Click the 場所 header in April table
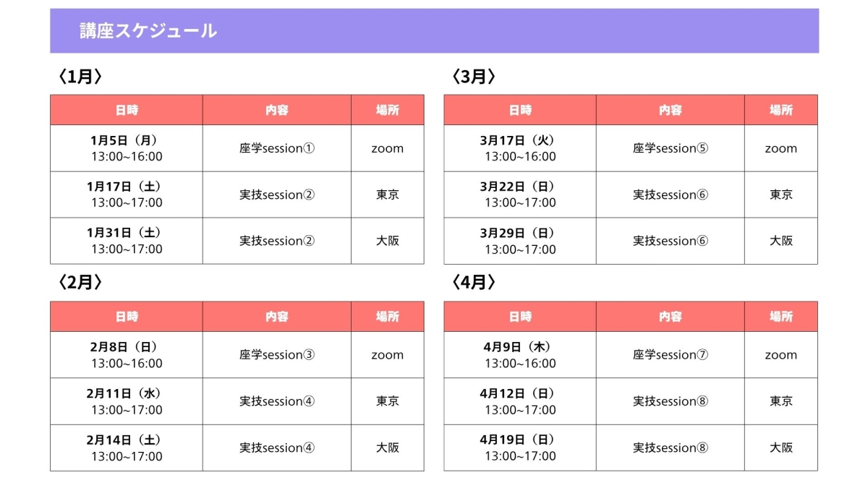Screen dimensions: 868x488 (781, 317)
